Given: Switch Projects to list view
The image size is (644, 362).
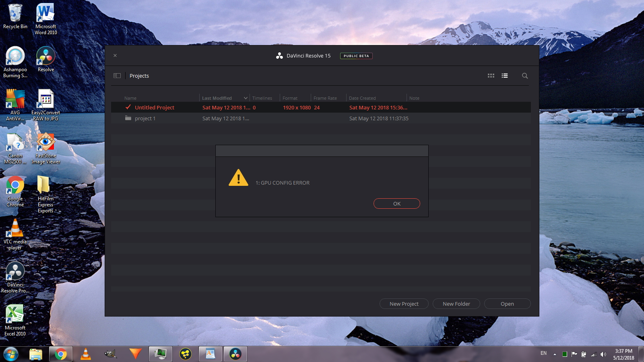Looking at the screenshot, I should 505,76.
